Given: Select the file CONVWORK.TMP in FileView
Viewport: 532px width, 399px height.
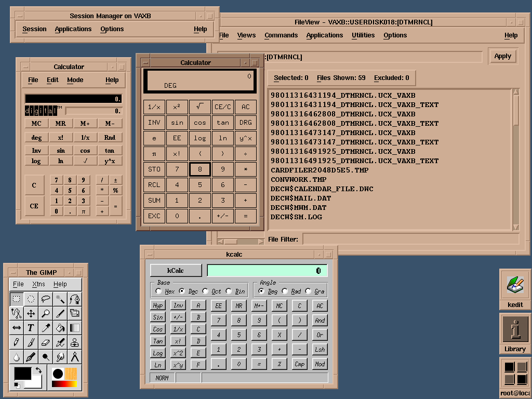Looking at the screenshot, I should tap(299, 179).
